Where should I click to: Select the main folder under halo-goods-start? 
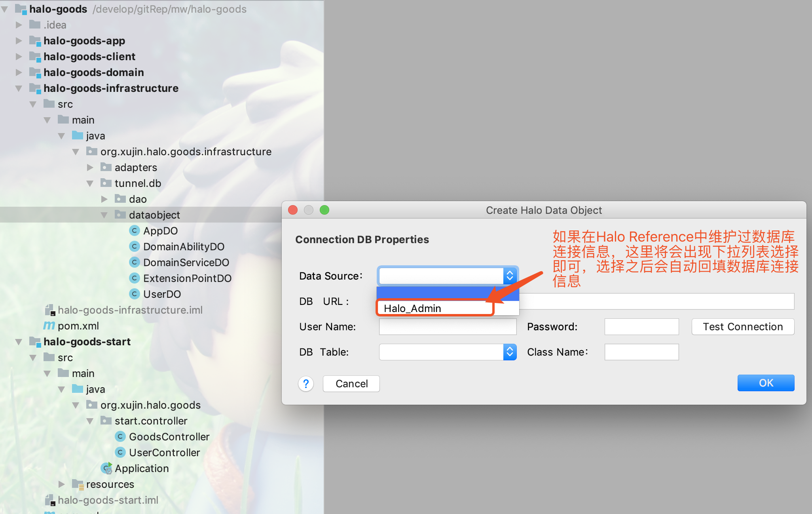[x=83, y=373]
